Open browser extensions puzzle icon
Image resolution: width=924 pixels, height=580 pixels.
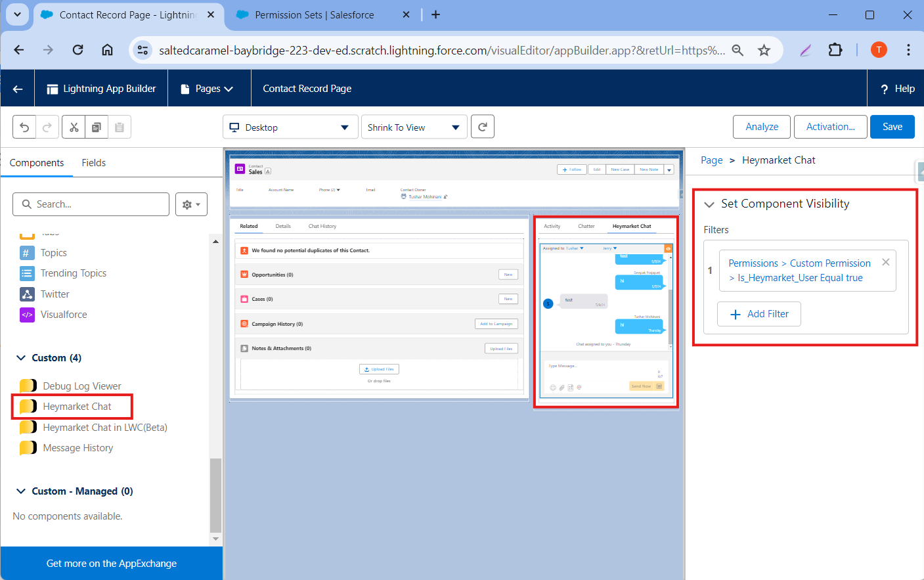tap(835, 50)
